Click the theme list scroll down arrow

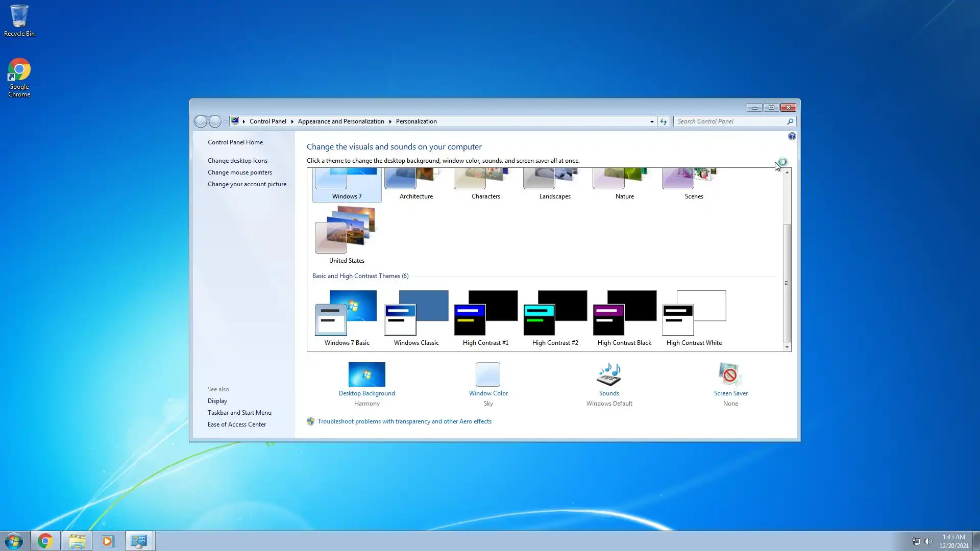[787, 347]
